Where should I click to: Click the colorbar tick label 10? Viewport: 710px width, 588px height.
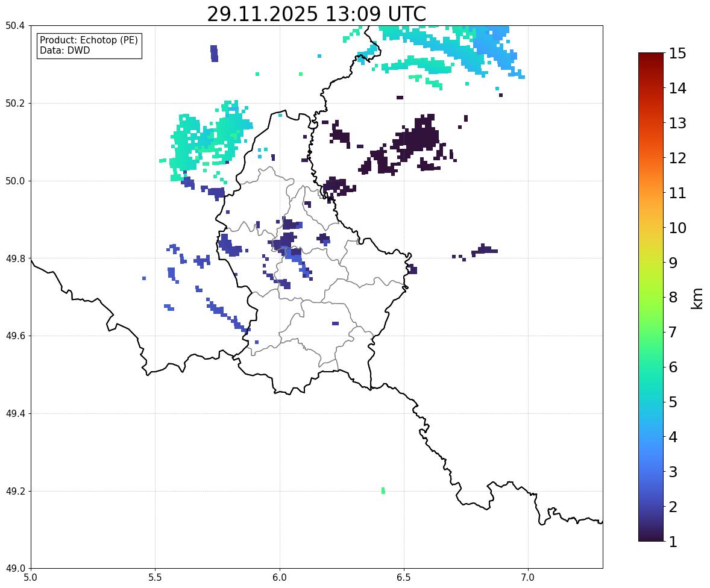click(x=677, y=228)
